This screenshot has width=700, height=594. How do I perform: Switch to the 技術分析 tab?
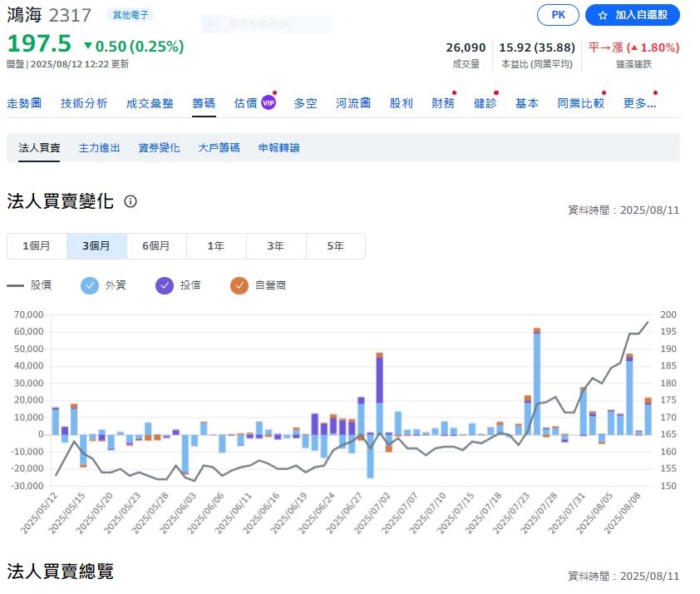click(84, 102)
